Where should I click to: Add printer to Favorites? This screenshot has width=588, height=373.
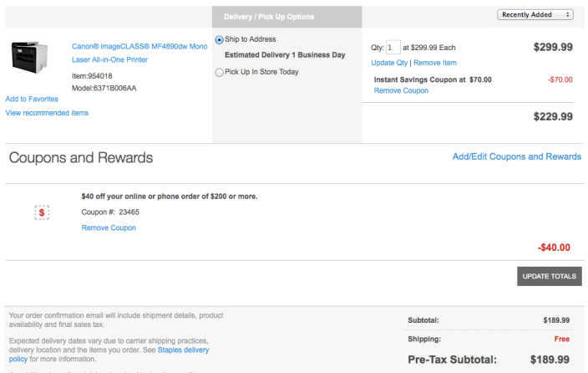coord(32,99)
